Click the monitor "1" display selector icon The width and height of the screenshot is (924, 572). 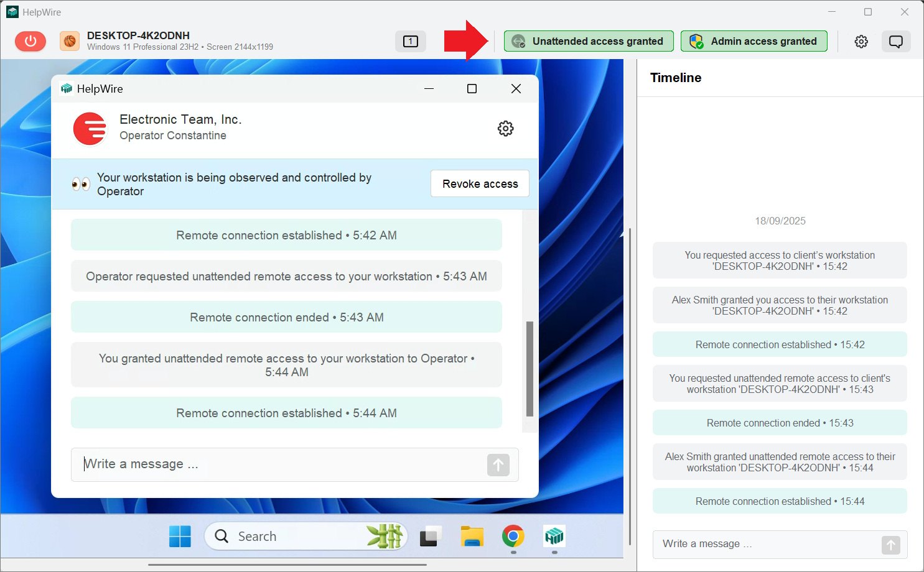click(410, 41)
